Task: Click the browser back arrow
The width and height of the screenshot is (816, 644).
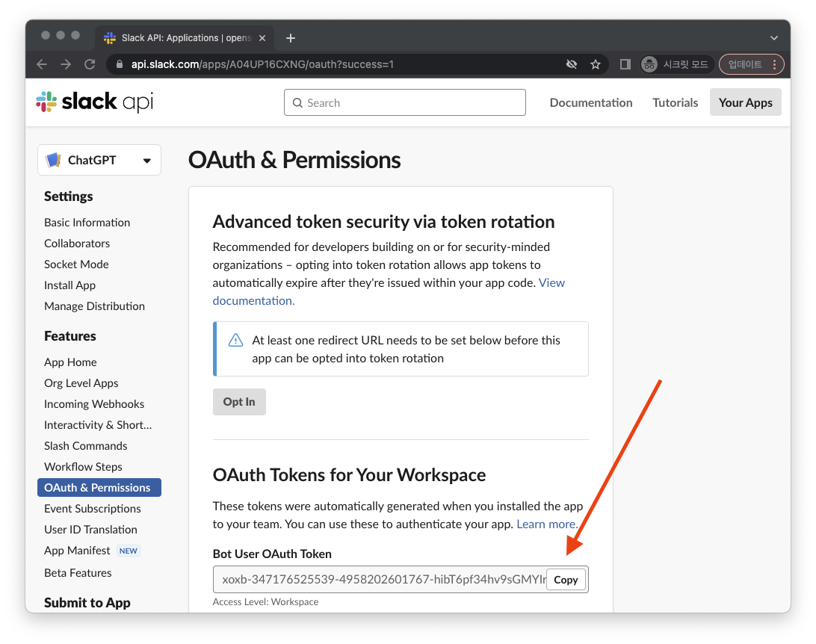Action: click(x=42, y=64)
